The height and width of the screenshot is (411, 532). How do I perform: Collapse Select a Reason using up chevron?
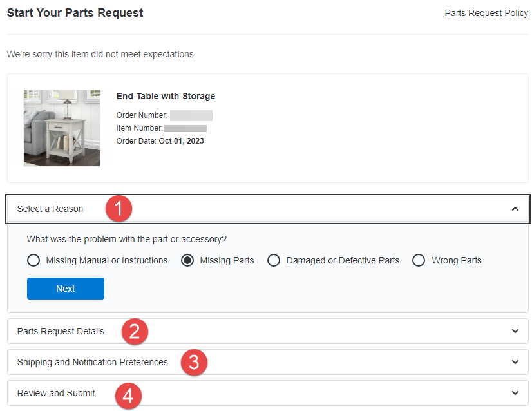tap(515, 209)
